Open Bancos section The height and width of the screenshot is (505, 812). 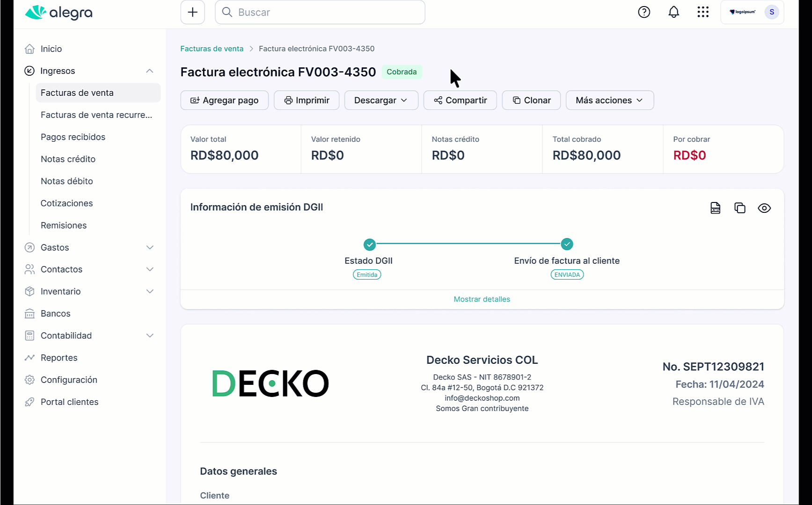point(56,313)
